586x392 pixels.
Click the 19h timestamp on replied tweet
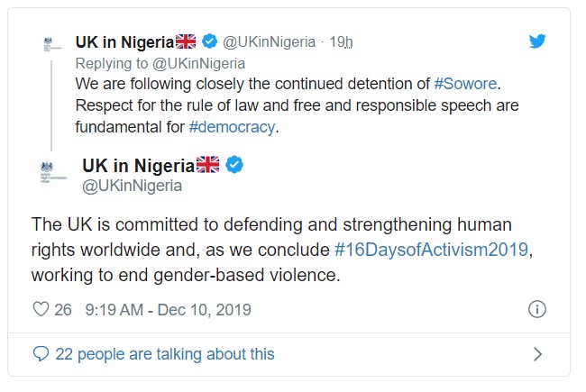tap(341, 42)
